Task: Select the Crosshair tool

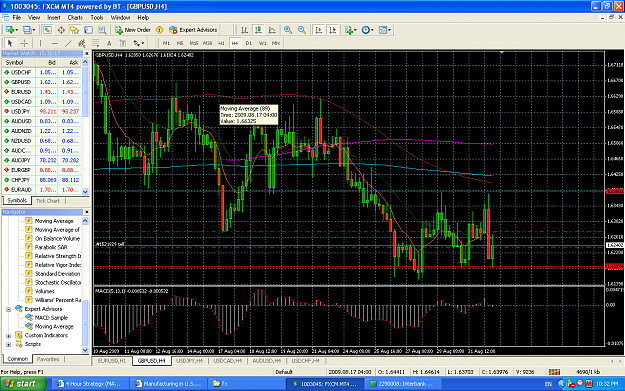Action: [x=24, y=43]
